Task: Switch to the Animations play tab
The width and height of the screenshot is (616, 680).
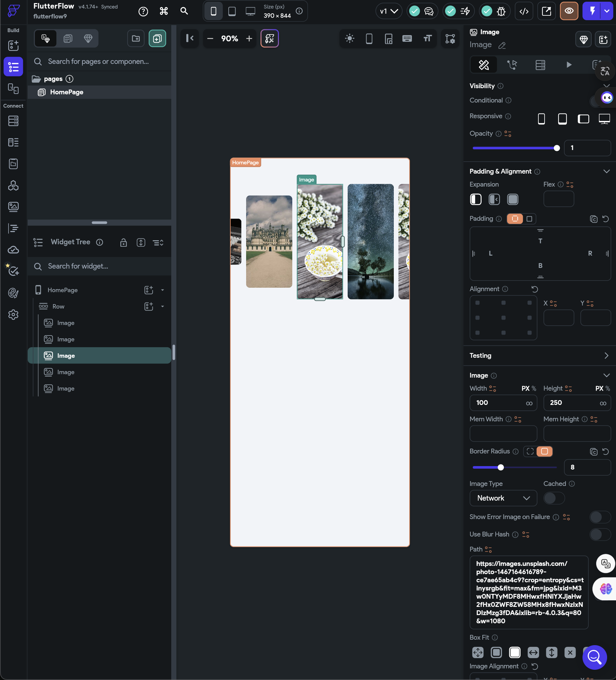Action: (x=568, y=65)
